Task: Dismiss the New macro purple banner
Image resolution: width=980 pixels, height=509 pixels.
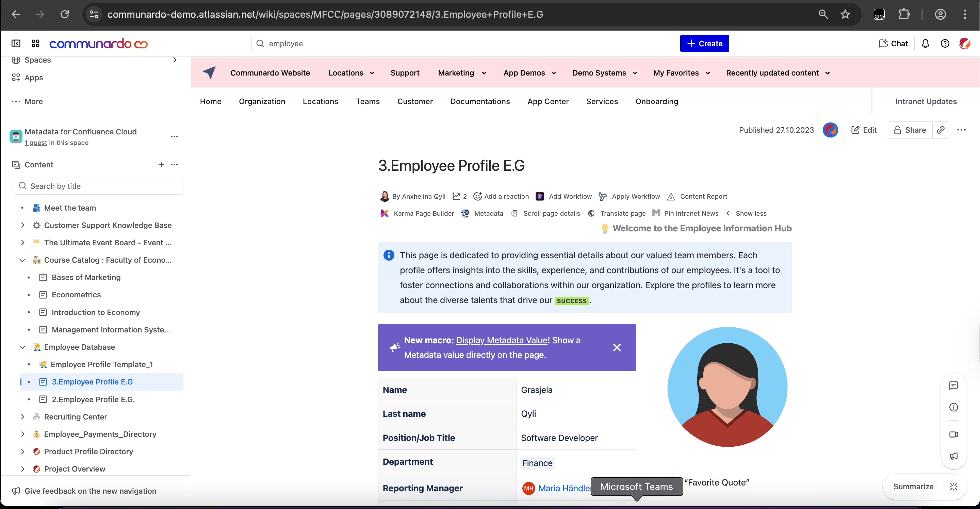Action: (x=617, y=347)
